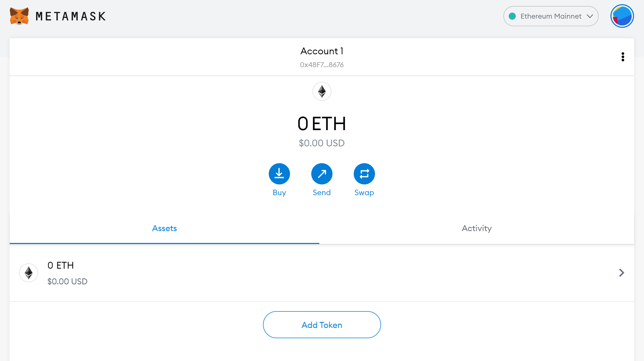This screenshot has width=644, height=361.
Task: Select the 0 ETH asset list entry
Action: tap(184, 273)
